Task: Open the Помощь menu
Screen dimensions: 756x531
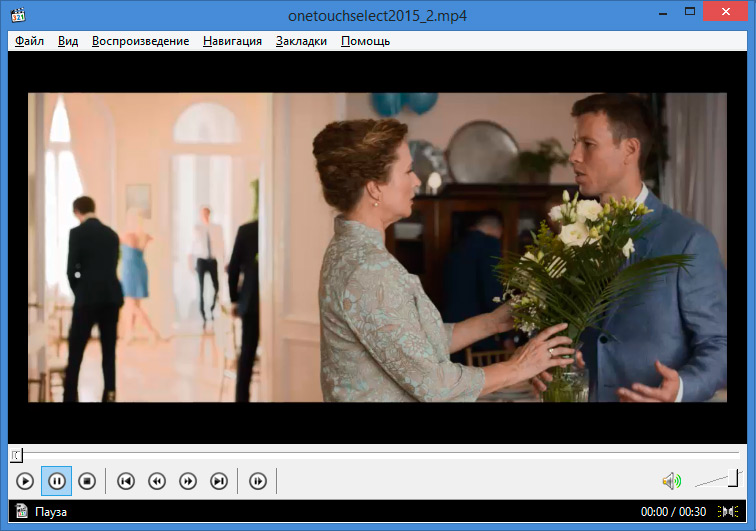Action: pyautogui.click(x=365, y=41)
